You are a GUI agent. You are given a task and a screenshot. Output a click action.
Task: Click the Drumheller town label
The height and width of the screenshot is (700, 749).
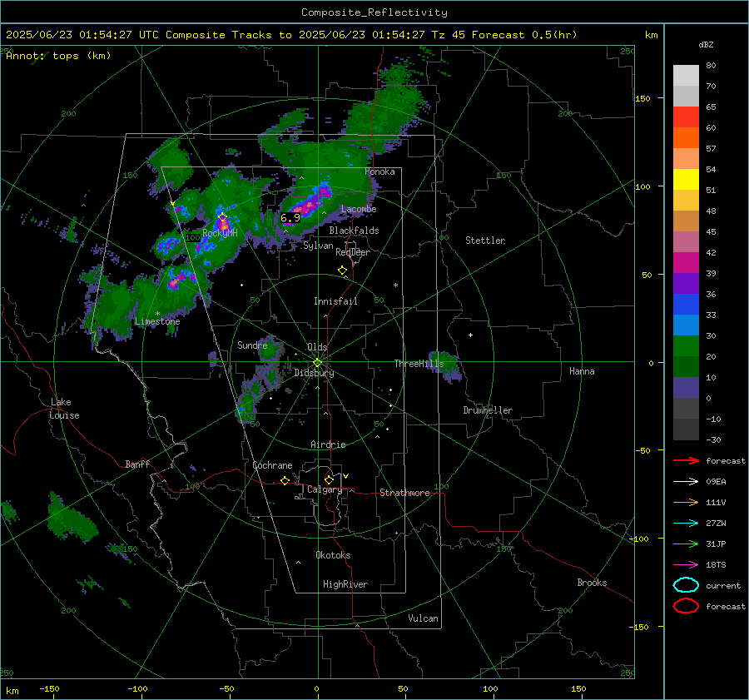[x=488, y=410]
